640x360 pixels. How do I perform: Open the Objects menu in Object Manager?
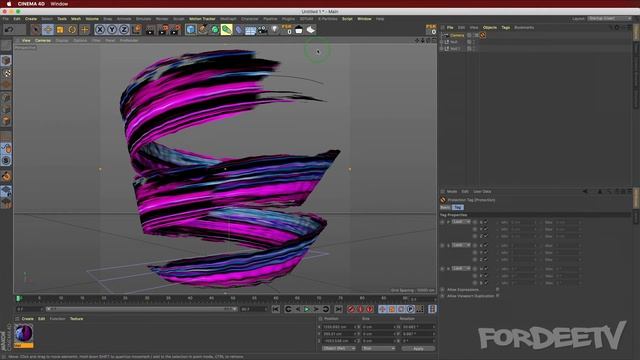[x=490, y=27]
